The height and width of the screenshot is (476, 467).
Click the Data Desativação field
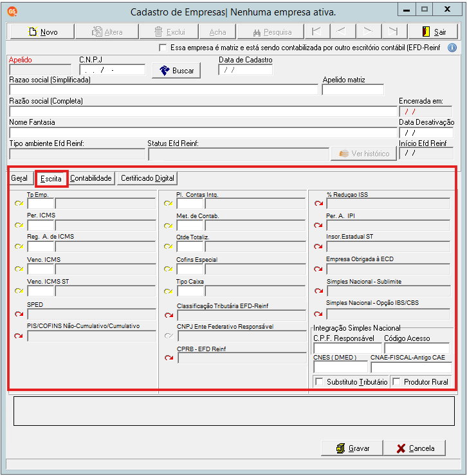(x=426, y=133)
